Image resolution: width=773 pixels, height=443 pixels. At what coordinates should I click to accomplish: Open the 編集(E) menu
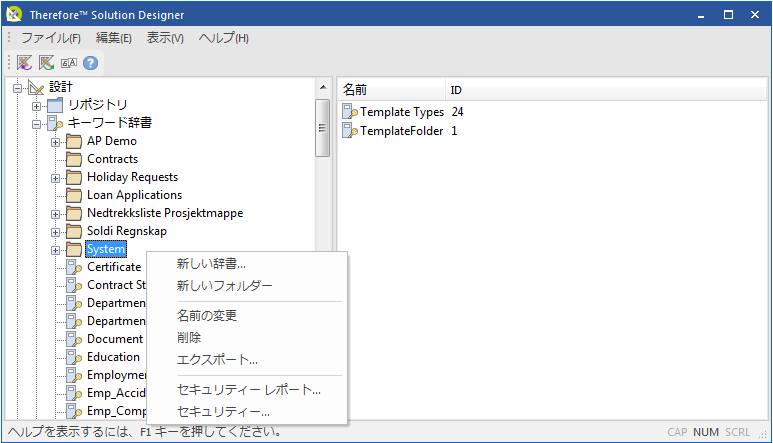pyautogui.click(x=113, y=38)
